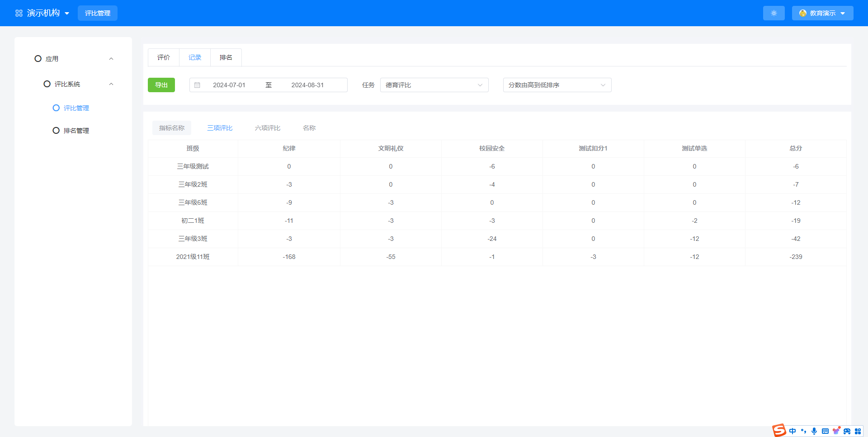Click the 初二1班 class cell
Screen dimensions: 868x437
tap(193, 221)
